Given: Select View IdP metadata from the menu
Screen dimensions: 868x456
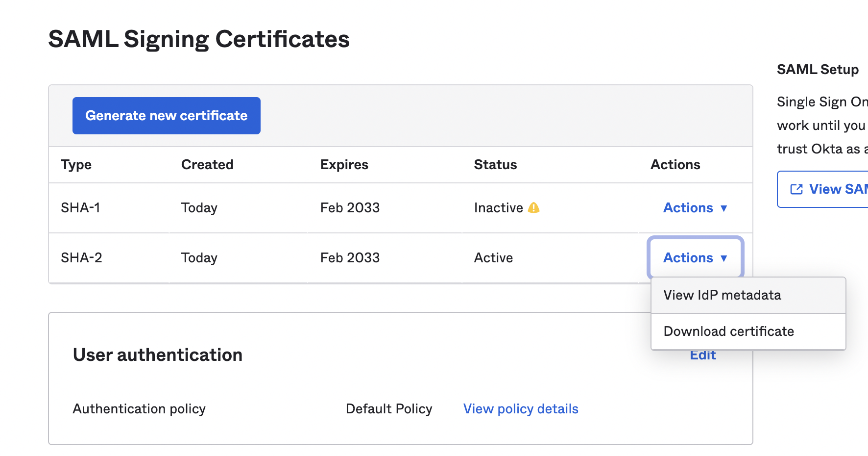Looking at the screenshot, I should (722, 295).
